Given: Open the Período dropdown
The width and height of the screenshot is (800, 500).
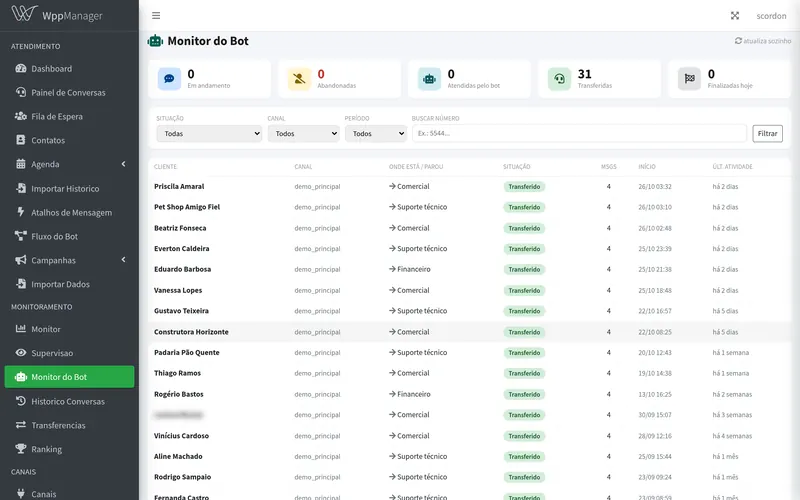Looking at the screenshot, I should click(376, 134).
